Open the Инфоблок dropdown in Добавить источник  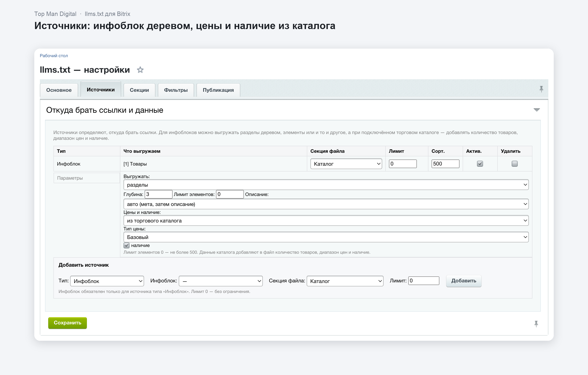click(x=221, y=281)
